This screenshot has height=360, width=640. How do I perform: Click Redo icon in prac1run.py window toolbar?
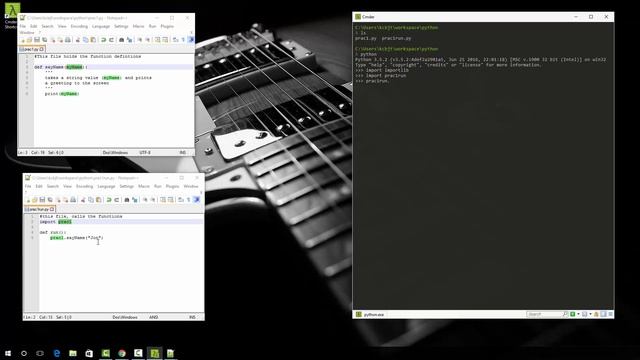point(117,200)
